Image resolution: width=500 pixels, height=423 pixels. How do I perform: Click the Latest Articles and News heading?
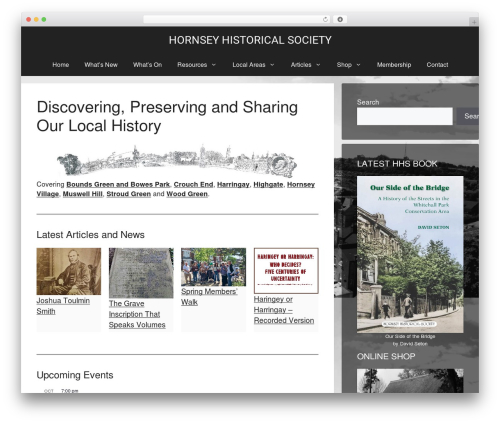coord(90,235)
